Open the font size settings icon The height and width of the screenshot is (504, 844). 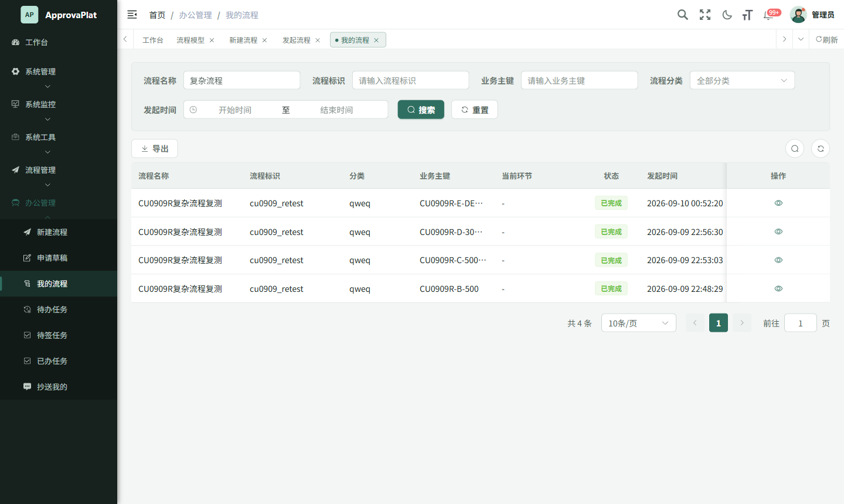coord(747,15)
